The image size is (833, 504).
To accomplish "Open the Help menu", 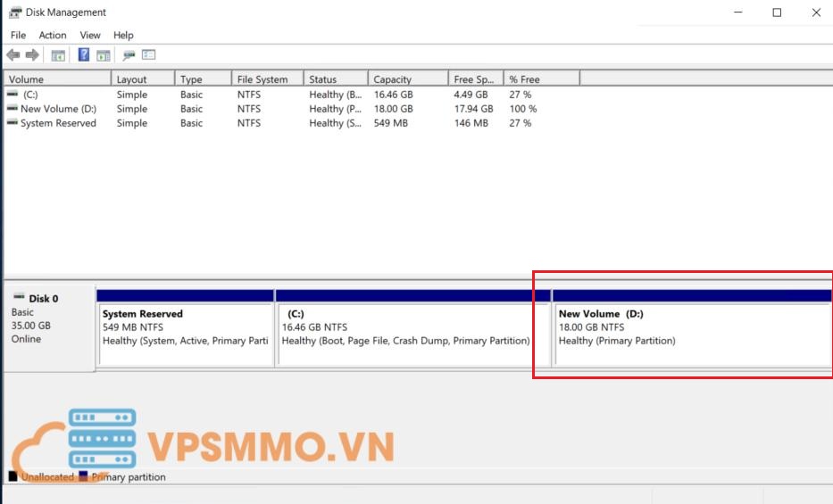I will pos(123,35).
